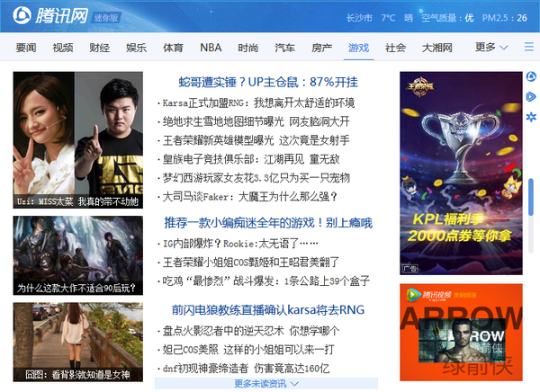
Task: Click the 广告 ad label badge
Action: [x=409, y=268]
